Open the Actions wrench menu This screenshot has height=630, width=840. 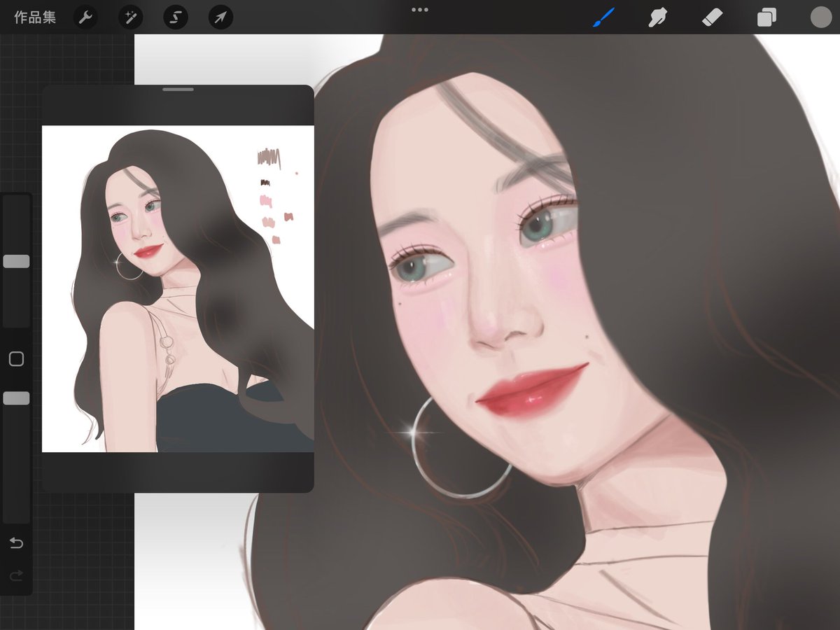(85, 17)
